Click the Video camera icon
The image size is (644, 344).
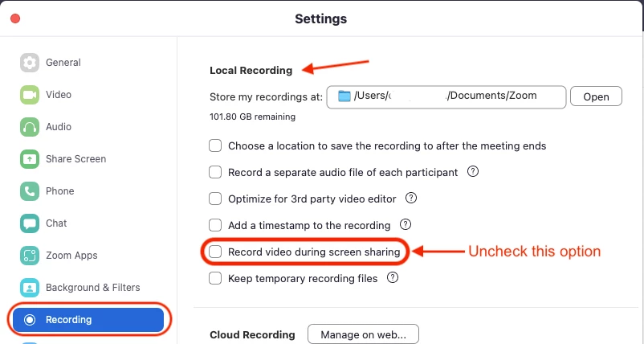click(30, 95)
